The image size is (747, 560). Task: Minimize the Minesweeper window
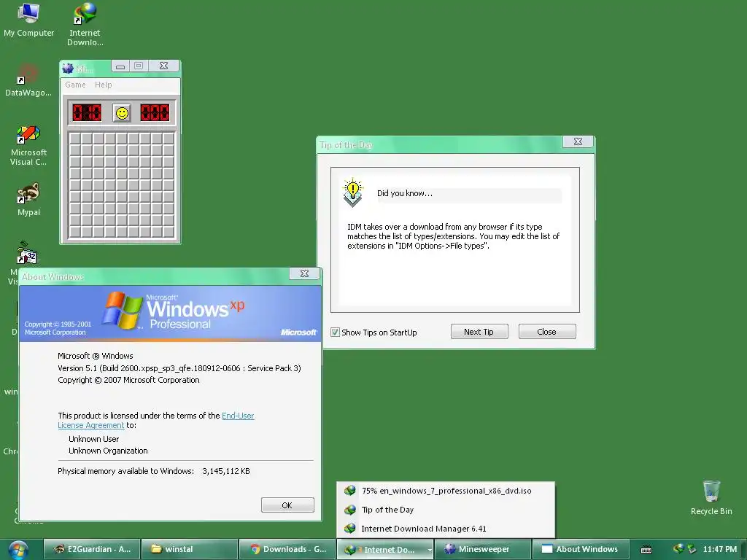(x=120, y=66)
